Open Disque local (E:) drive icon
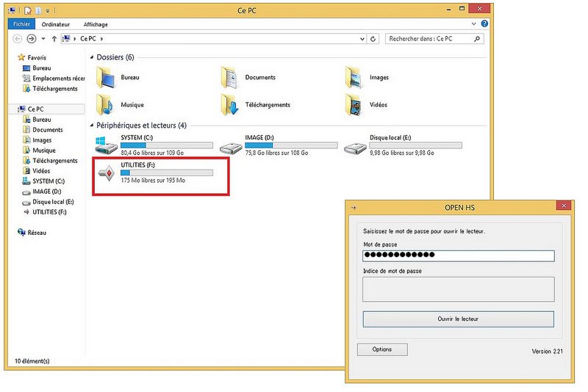This screenshot has width=588, height=392. pos(356,145)
